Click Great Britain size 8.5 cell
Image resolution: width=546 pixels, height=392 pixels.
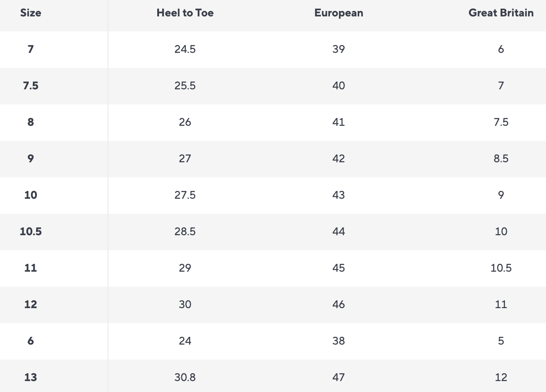(x=501, y=159)
